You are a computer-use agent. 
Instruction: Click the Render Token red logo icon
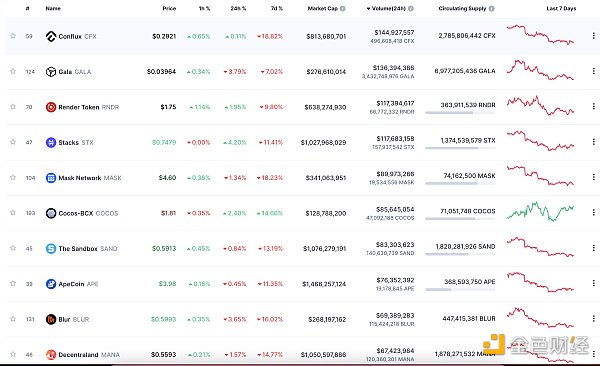(x=51, y=107)
